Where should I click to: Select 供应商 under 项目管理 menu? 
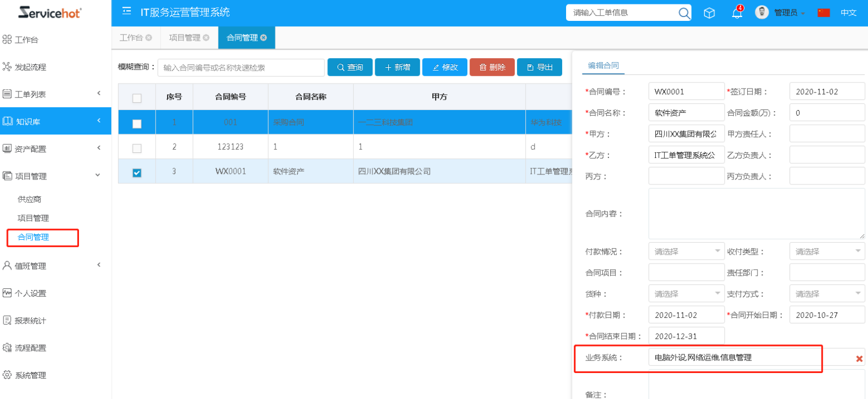tap(29, 199)
